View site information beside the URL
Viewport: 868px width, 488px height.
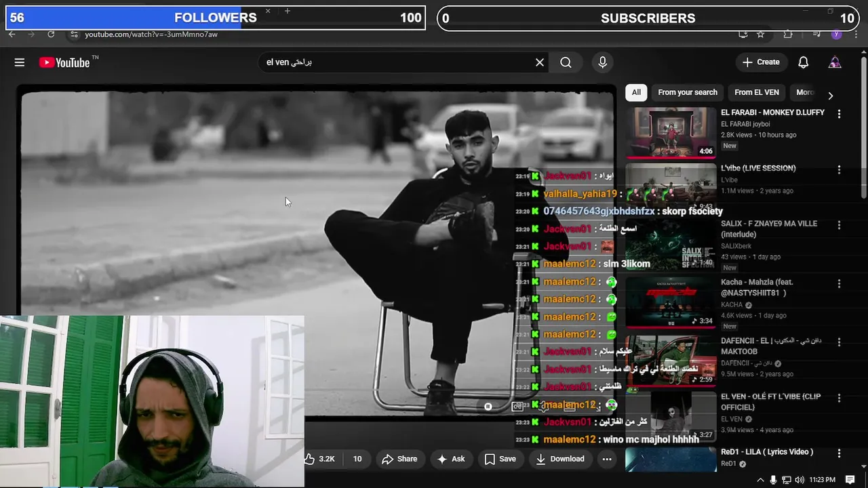coord(74,34)
